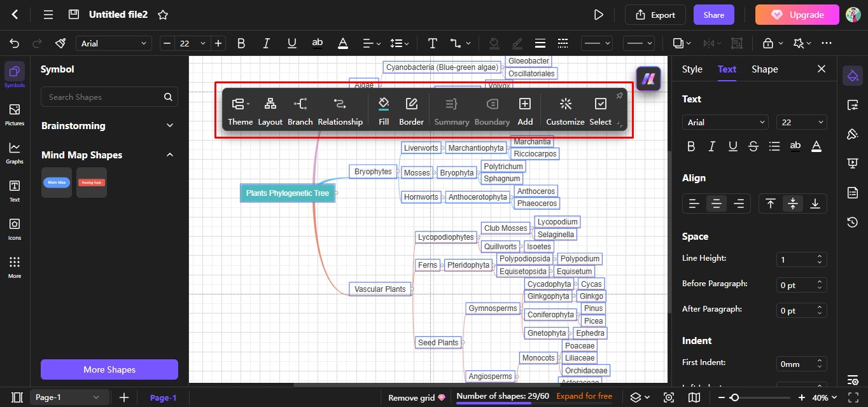The height and width of the screenshot is (407, 868).
Task: Open the Icons sidebar panel
Action: click(15, 229)
